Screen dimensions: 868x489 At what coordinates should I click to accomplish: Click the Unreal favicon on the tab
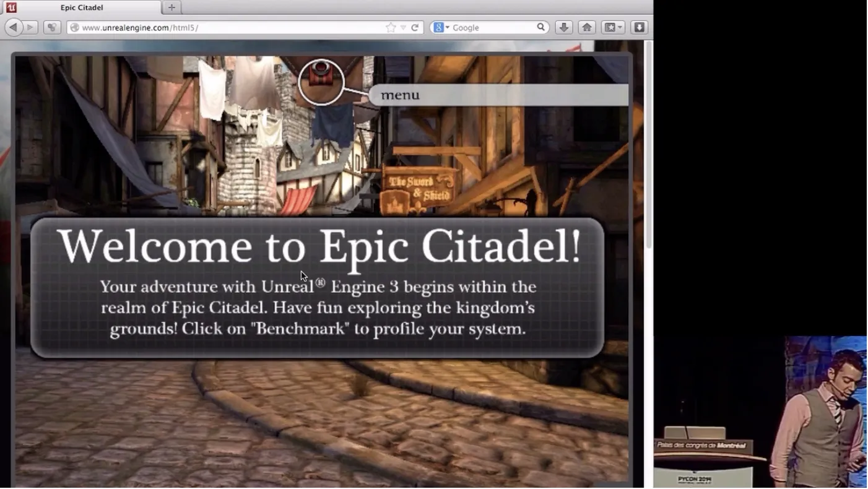click(11, 7)
